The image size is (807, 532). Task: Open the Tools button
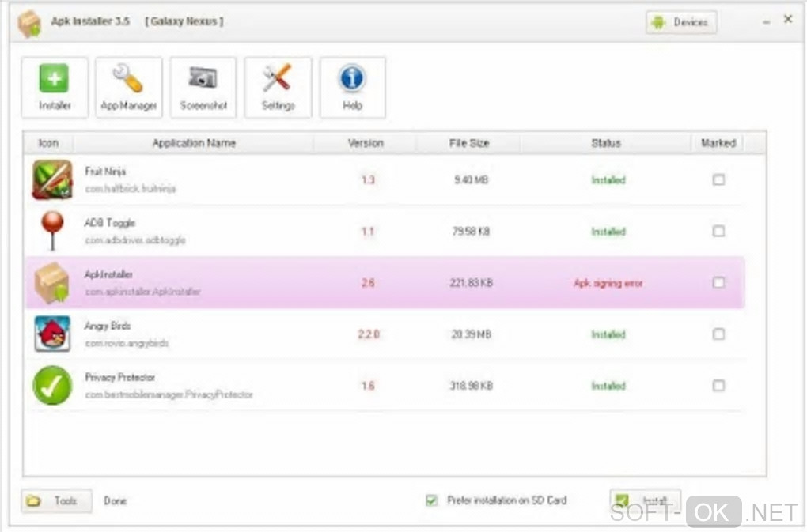57,500
